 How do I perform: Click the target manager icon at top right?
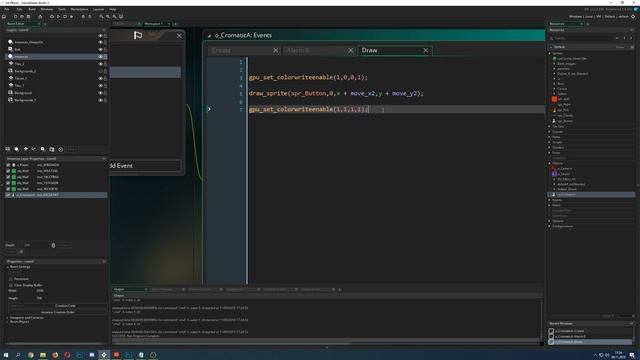[x=633, y=17]
